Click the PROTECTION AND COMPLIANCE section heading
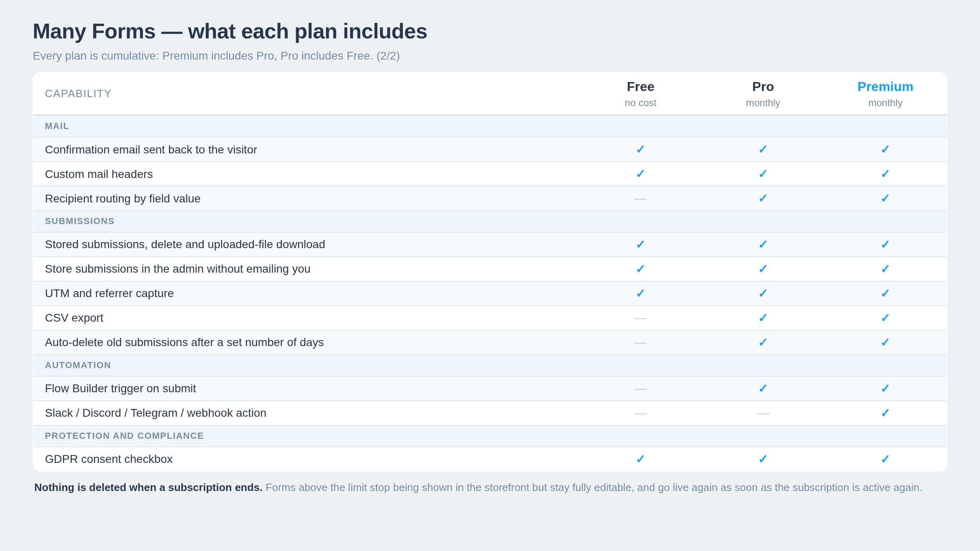This screenshot has height=551, width=980. [x=124, y=436]
